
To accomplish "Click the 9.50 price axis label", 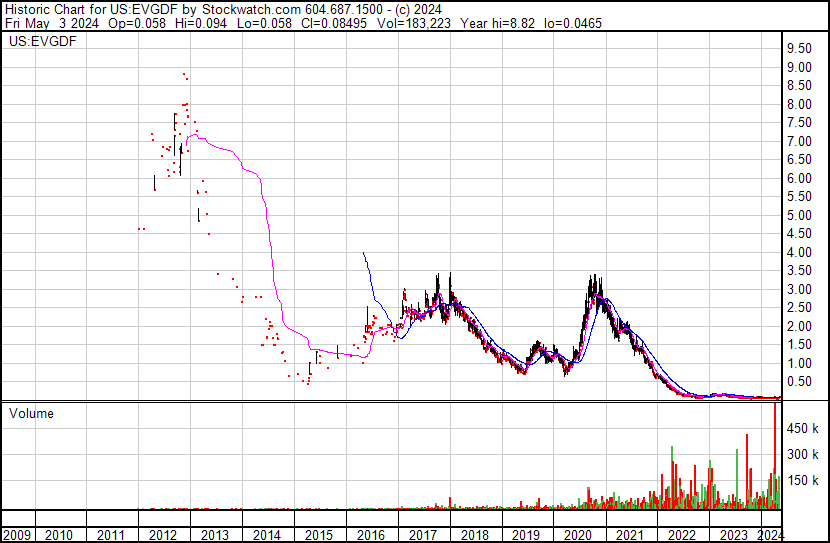I will click(798, 49).
